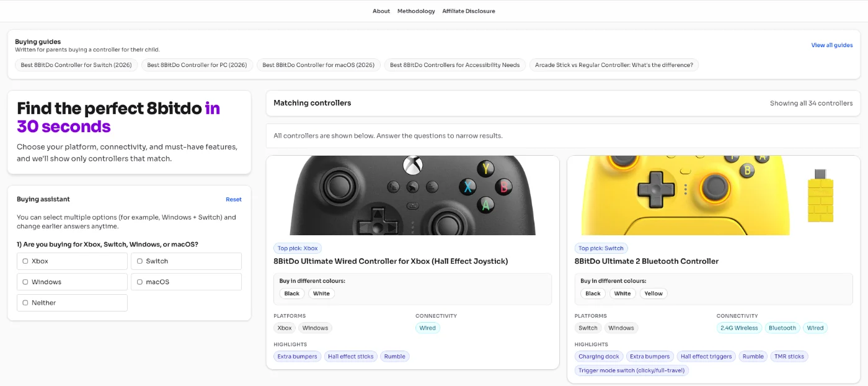Screen dimensions: 868x386
Task: Click the Showing all 34 controllers text
Action: [x=811, y=104]
